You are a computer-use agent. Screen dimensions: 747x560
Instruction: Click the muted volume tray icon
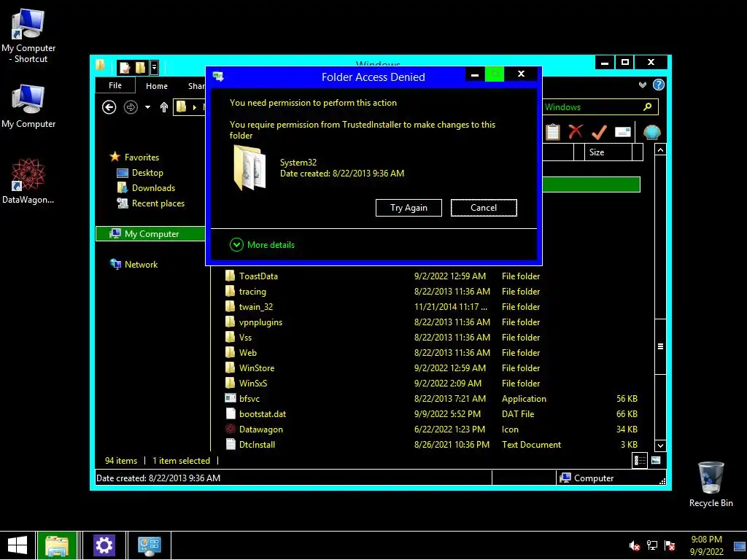point(634,545)
